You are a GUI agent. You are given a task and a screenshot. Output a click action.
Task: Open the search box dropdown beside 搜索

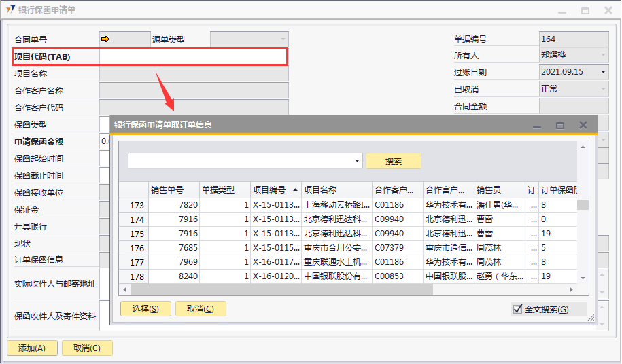tap(358, 162)
